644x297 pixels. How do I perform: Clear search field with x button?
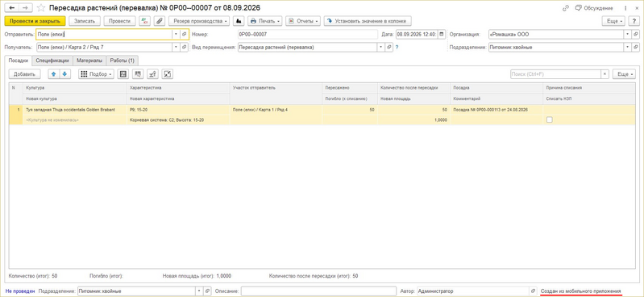click(x=605, y=74)
